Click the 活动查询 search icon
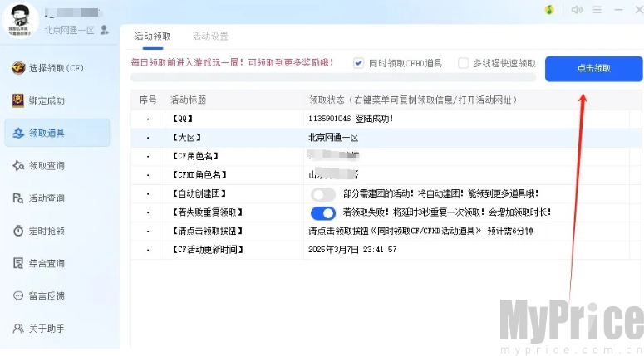The width and height of the screenshot is (644, 356). [x=18, y=198]
